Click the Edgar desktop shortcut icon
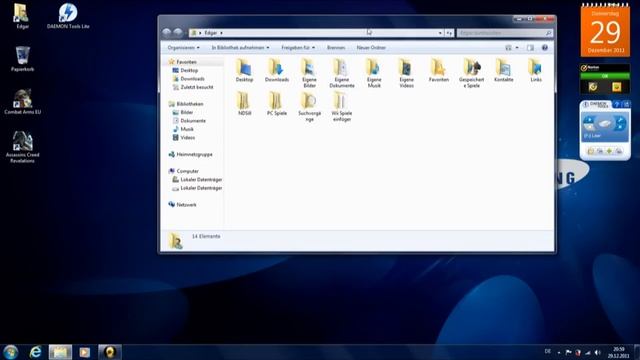The width and height of the screenshot is (640, 360). click(x=22, y=16)
